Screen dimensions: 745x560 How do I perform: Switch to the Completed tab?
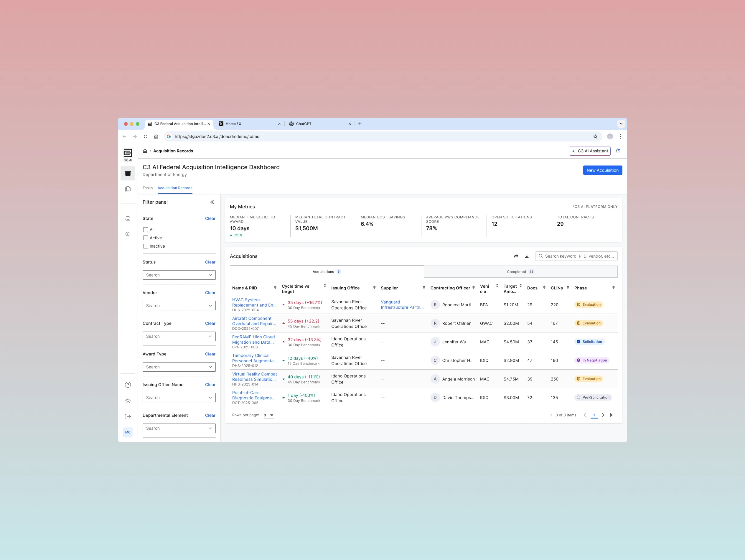520,271
